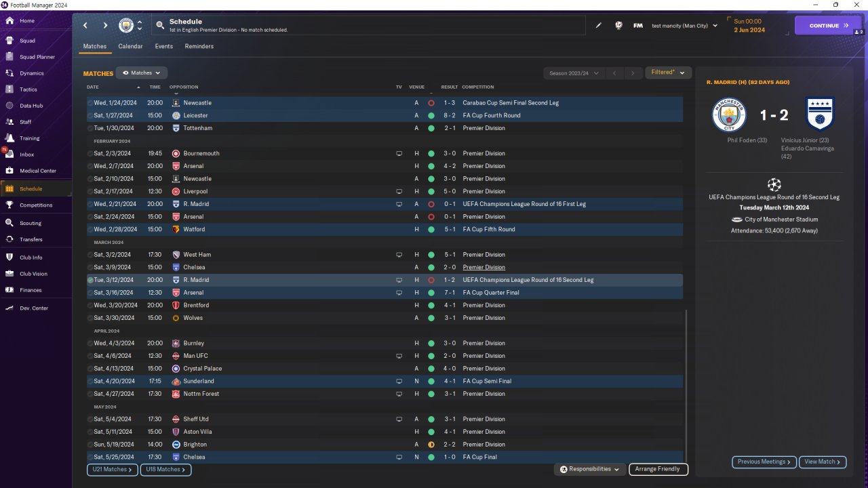Select Club Info in the sidebar
868x488 pixels.
[31, 258]
